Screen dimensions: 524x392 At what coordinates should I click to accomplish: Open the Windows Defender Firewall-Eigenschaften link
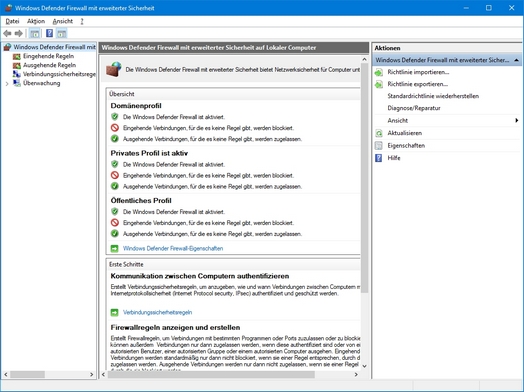pos(173,248)
